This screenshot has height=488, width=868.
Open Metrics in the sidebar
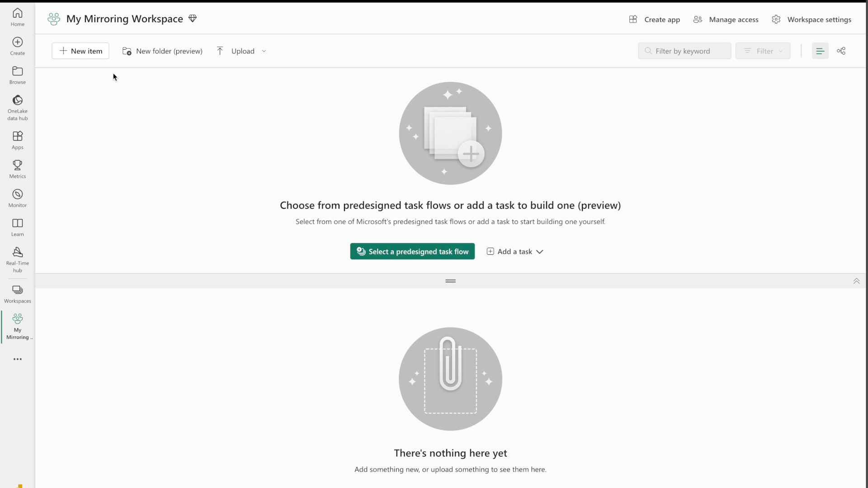18,169
